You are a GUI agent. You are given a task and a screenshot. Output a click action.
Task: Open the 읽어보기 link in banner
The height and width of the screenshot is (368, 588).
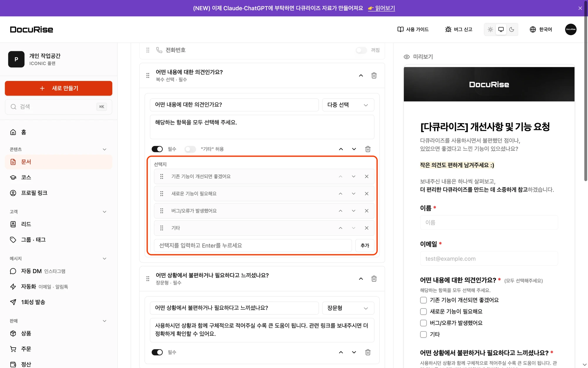pyautogui.click(x=381, y=8)
